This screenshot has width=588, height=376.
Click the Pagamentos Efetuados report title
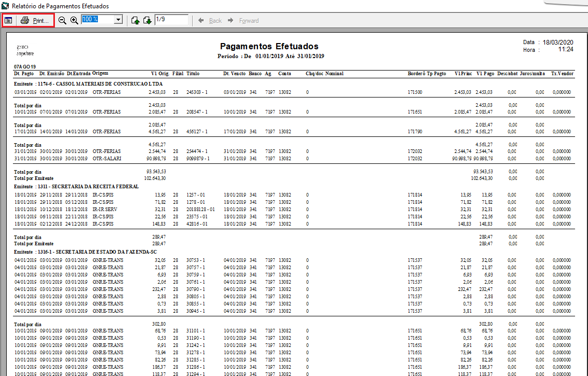pos(269,46)
